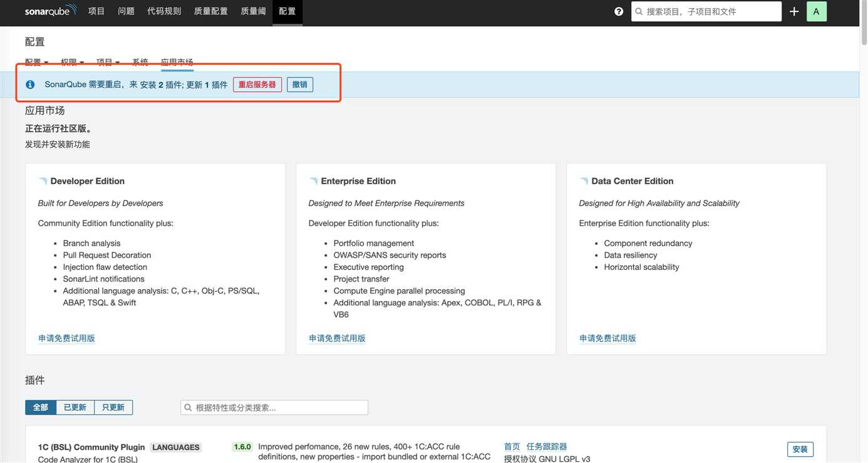Screen dimensions: 868x463
Task: Click the Branch analysis list item
Action: (92, 243)
